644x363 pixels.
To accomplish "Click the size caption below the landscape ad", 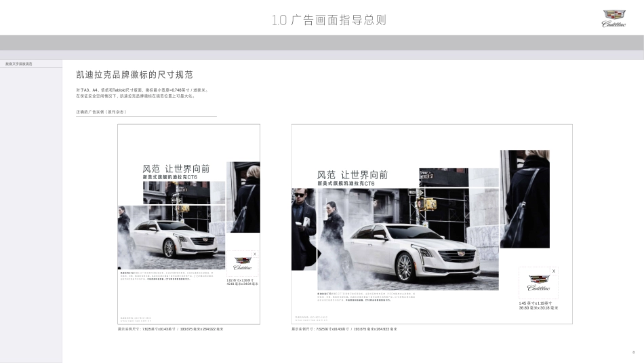I will (x=344, y=329).
